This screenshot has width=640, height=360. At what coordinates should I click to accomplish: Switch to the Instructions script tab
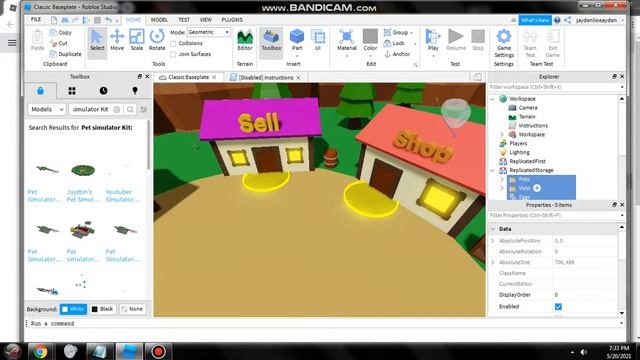tap(266, 78)
